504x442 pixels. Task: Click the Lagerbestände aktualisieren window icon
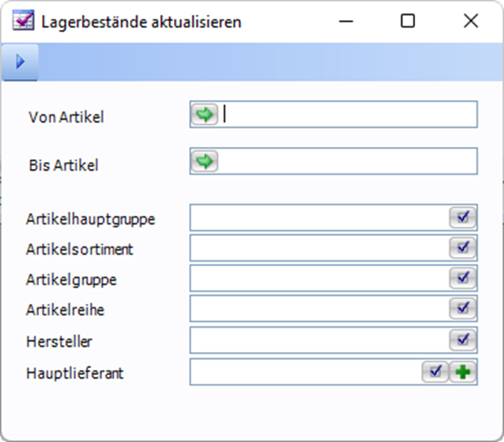coord(23,20)
